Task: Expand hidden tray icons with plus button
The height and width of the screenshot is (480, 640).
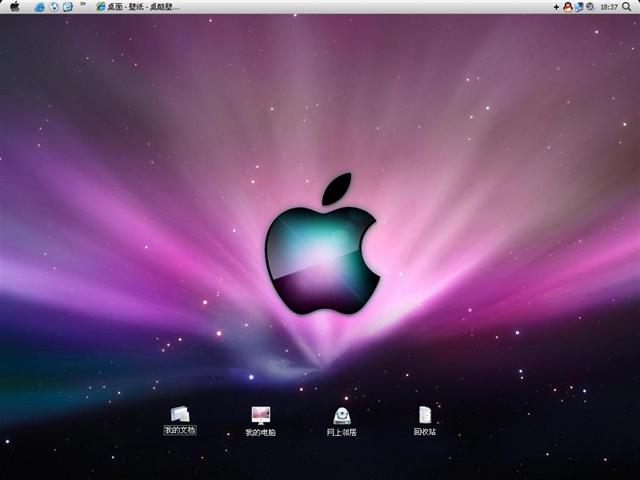Action: point(556,7)
